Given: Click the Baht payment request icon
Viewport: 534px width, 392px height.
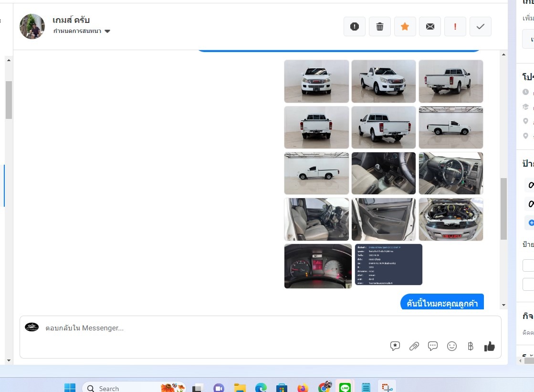Looking at the screenshot, I should pyautogui.click(x=471, y=346).
